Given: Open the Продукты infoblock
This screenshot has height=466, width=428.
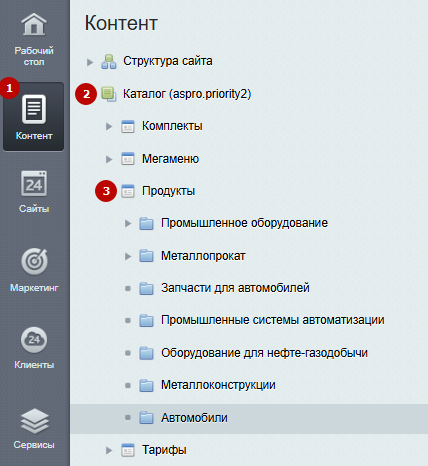Looking at the screenshot, I should click(x=168, y=191).
